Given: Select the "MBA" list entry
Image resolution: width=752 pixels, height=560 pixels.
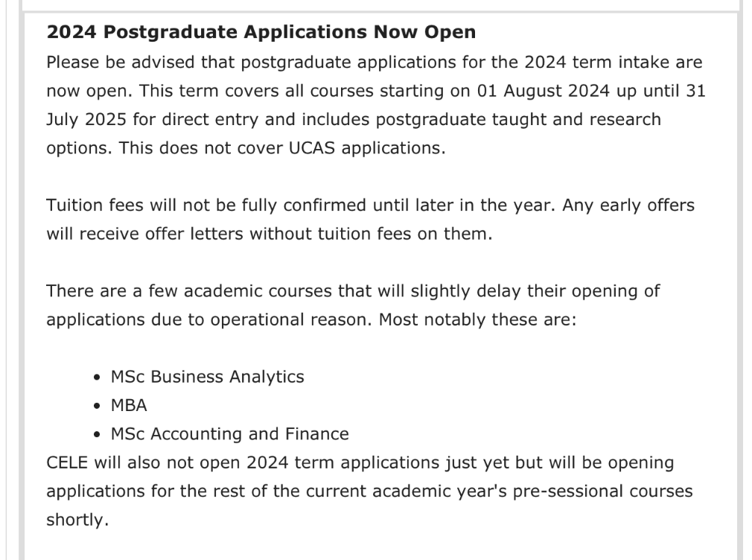Looking at the screenshot, I should 129,406.
